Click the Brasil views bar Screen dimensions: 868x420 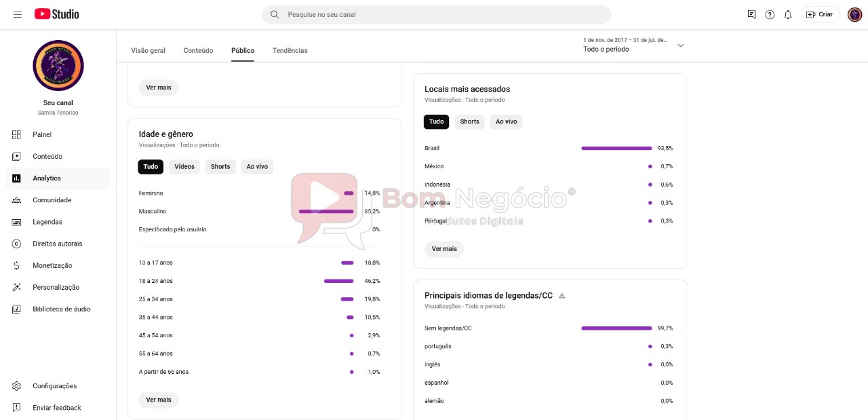click(616, 148)
